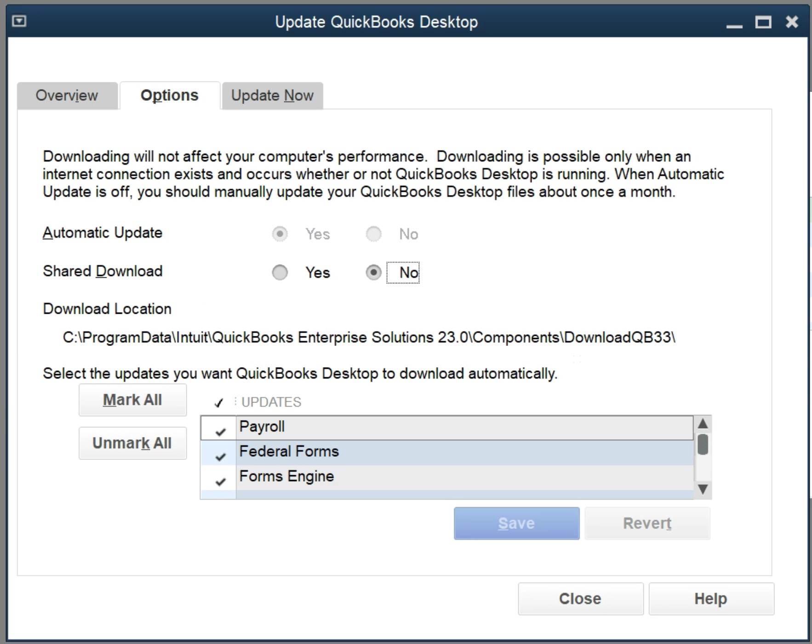Uncheck the Federal Forms update
The height and width of the screenshot is (644, 812).
(220, 455)
